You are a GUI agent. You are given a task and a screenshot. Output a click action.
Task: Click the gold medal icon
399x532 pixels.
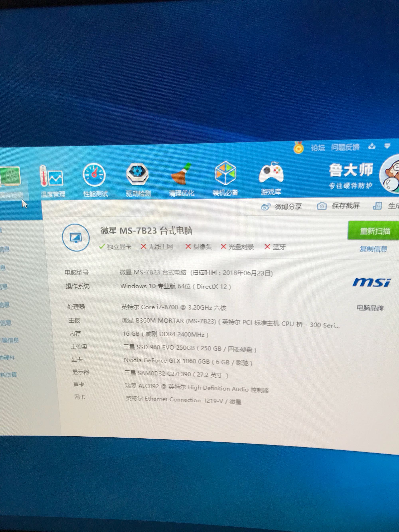tap(298, 147)
